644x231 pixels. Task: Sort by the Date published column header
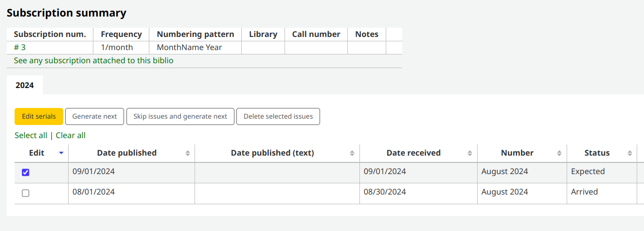click(x=126, y=153)
